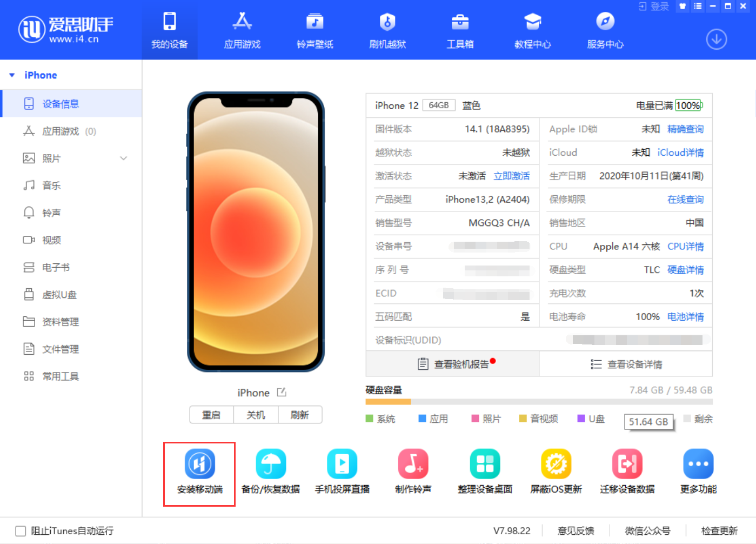Click version text V7.98.22

click(512, 531)
